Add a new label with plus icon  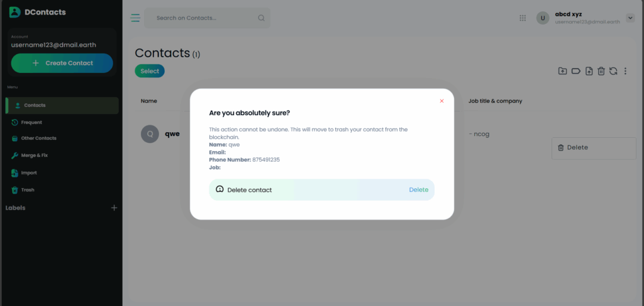coord(114,208)
